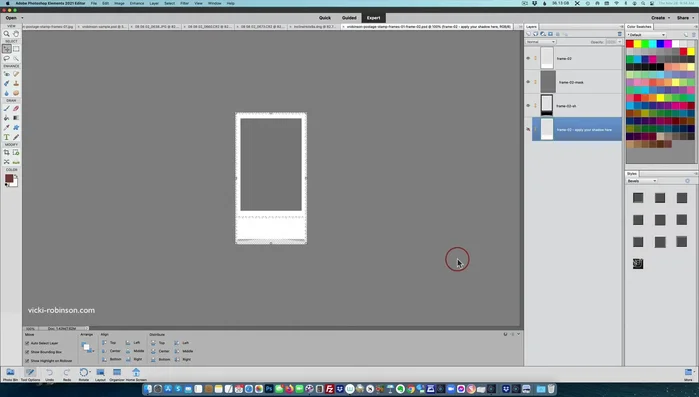The width and height of the screenshot is (699, 397).
Task: Open the Organizer
Action: point(117,374)
